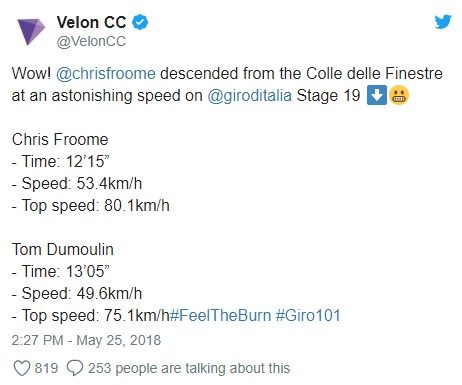This screenshot has height=385, width=462.
Task: Open the @chrisfroome mention link
Action: [106, 73]
